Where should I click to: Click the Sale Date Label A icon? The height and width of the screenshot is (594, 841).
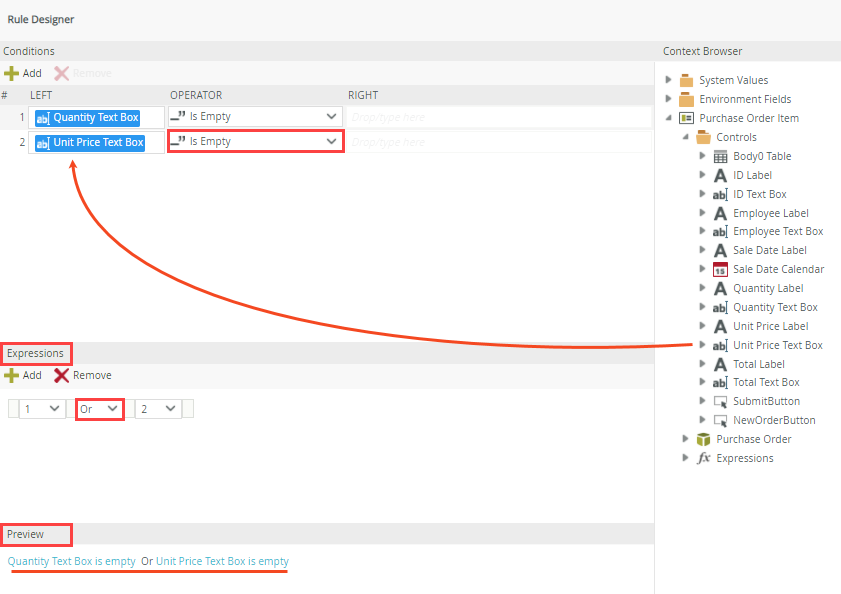pyautogui.click(x=720, y=251)
